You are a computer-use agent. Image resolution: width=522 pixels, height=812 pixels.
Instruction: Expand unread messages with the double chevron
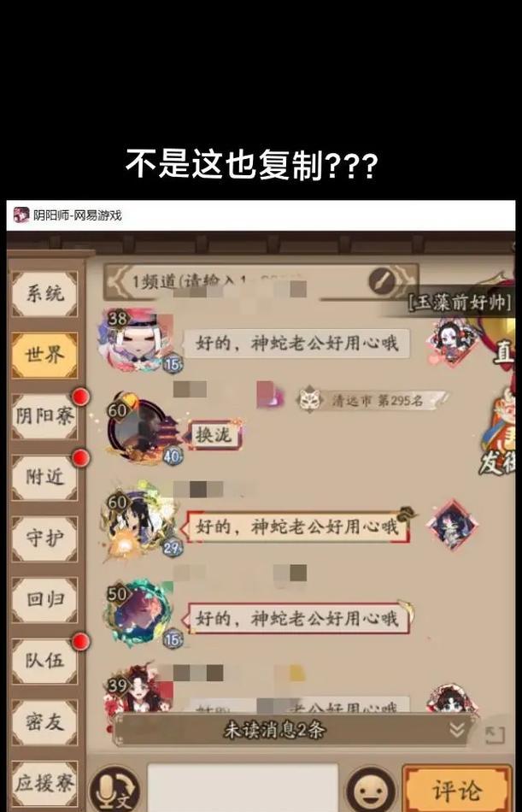pos(456,730)
